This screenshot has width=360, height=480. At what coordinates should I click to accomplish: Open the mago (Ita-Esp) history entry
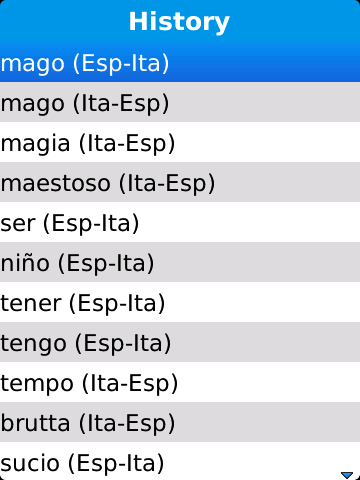click(180, 102)
